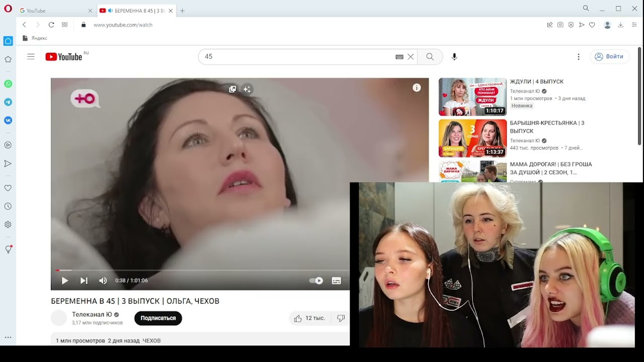
Task: Toggle the autoplay switch in player
Action: tap(316, 281)
